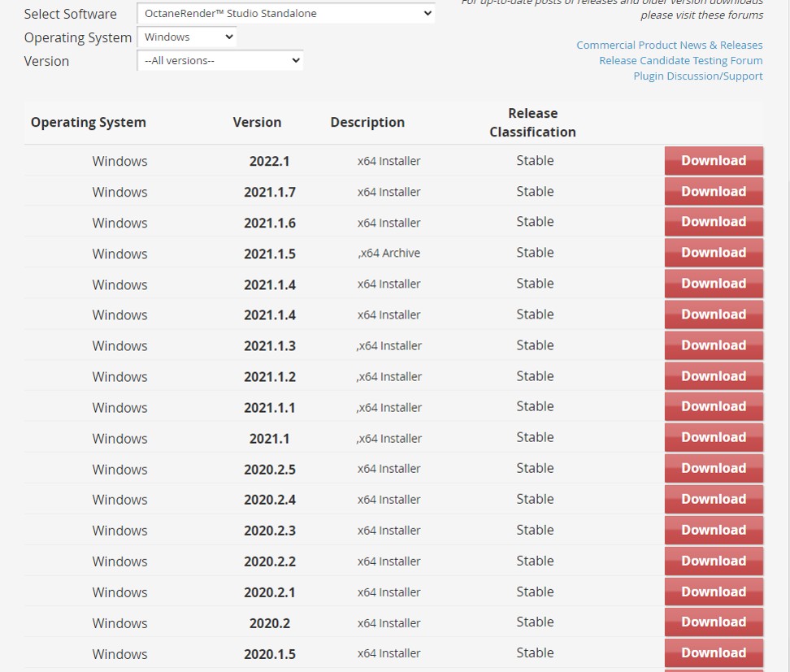Click Download in the 2020.2.1 row
The height and width of the screenshot is (672, 790).
[714, 592]
